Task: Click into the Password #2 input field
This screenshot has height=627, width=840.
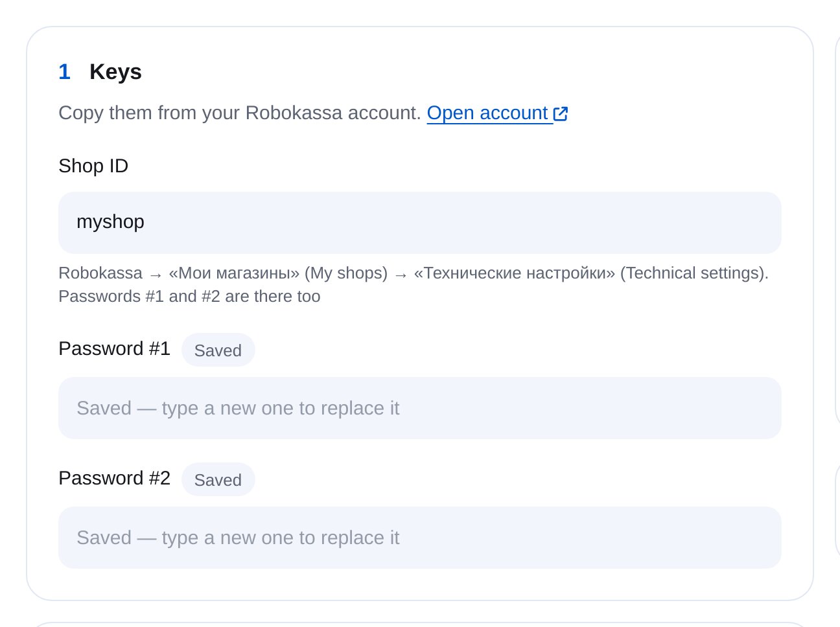Action: click(x=419, y=538)
